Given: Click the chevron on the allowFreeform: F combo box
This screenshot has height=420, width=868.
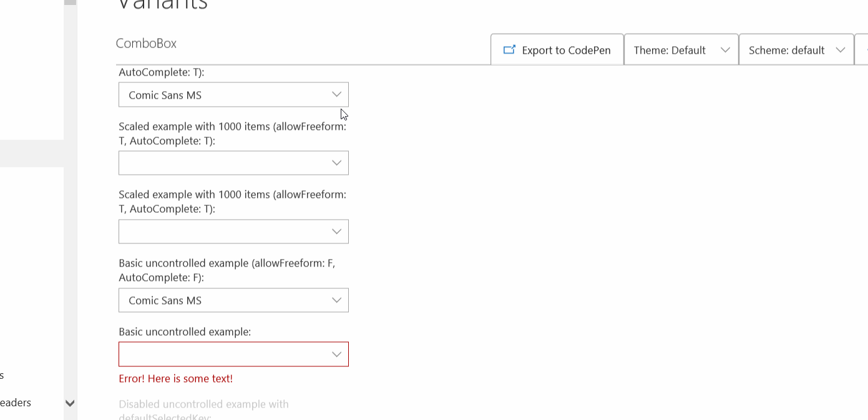Looking at the screenshot, I should (x=336, y=300).
